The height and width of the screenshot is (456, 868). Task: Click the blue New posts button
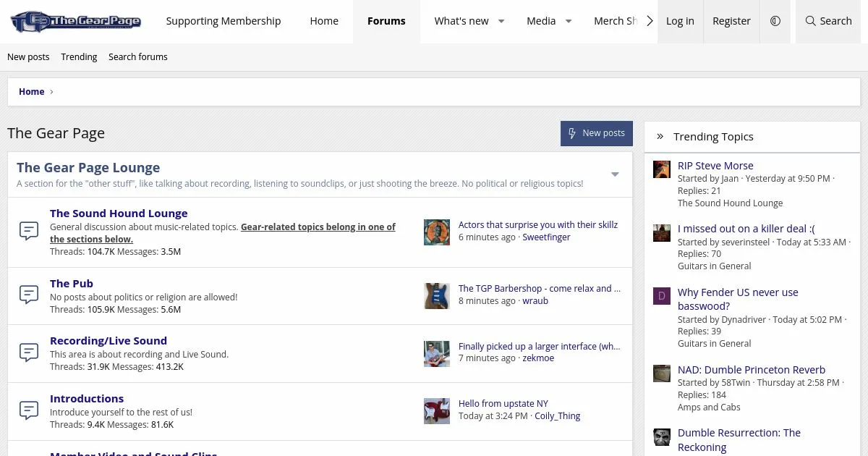point(597,133)
